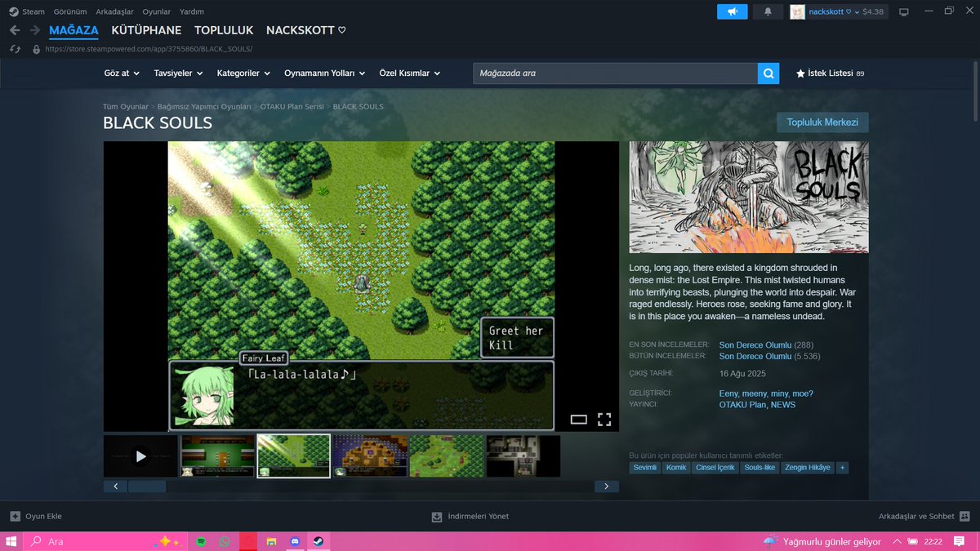Reload the store page
This screenshot has height=551, width=980.
point(15,49)
